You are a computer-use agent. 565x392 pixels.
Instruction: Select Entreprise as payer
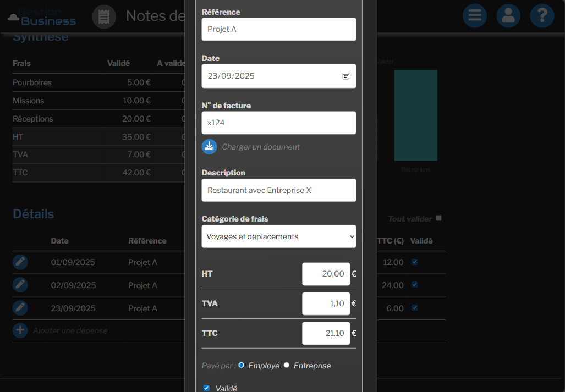pos(287,365)
